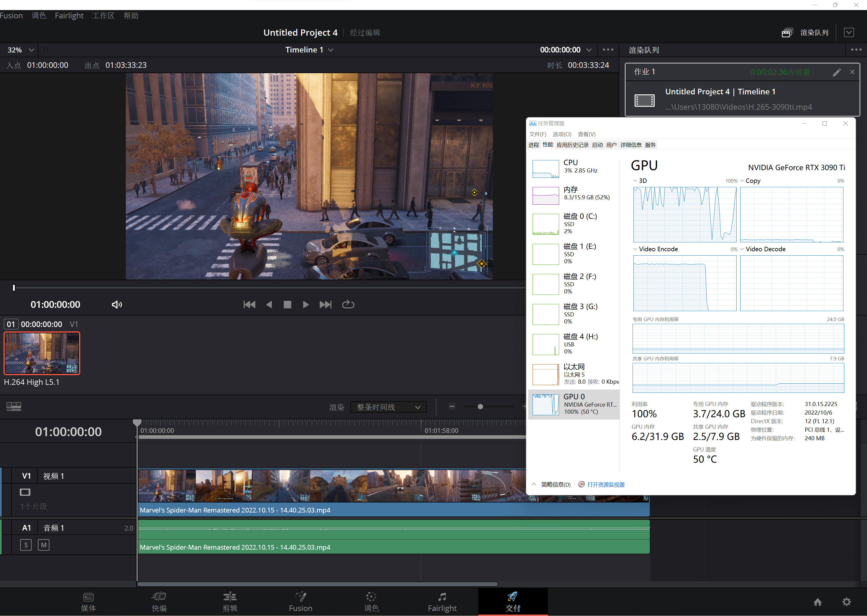The height and width of the screenshot is (616, 867).
Task: Mute audio track 音频 1
Action: tap(44, 545)
